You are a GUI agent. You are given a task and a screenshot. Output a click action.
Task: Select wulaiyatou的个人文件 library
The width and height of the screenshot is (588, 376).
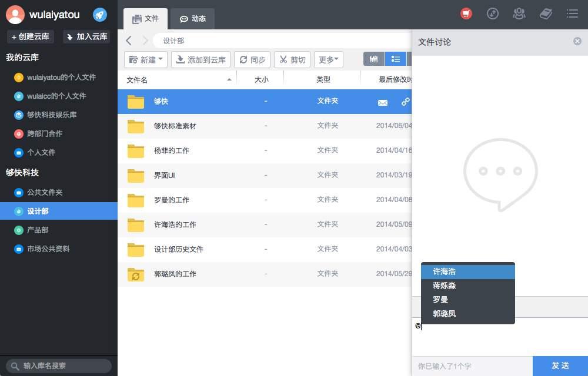[x=59, y=77]
